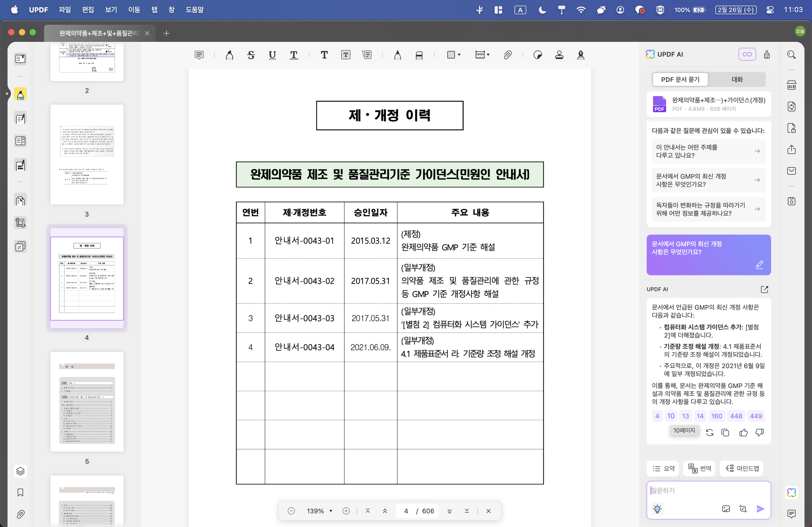Click the thumbs up icon on AI response
The height and width of the screenshot is (527, 812).
pos(744,433)
